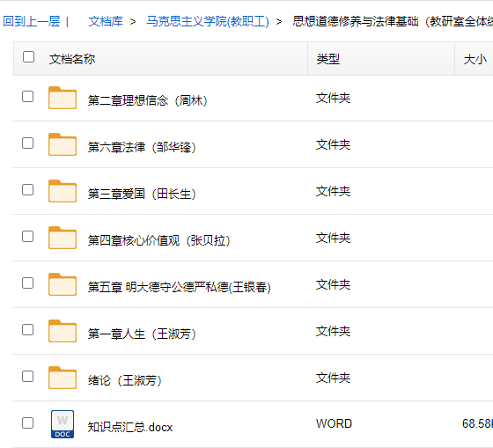Go back via 回到上一层 link
Screen dimensions: 493x448
32,21
